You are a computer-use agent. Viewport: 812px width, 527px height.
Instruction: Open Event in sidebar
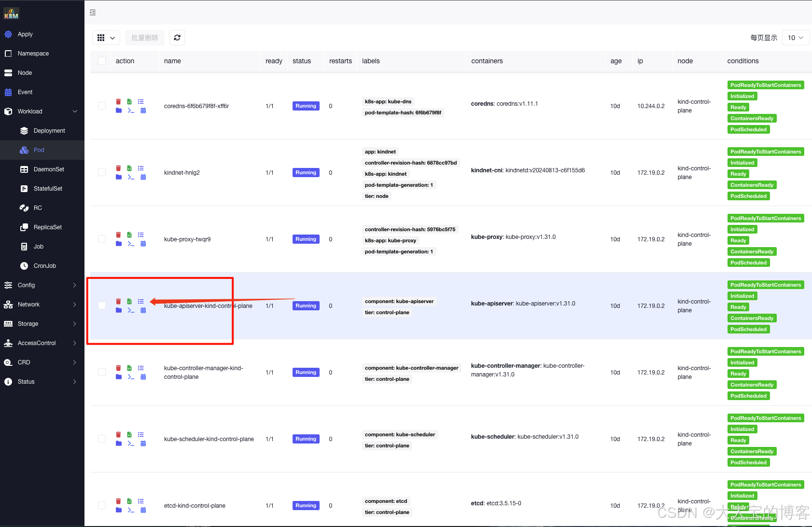pyautogui.click(x=42, y=92)
